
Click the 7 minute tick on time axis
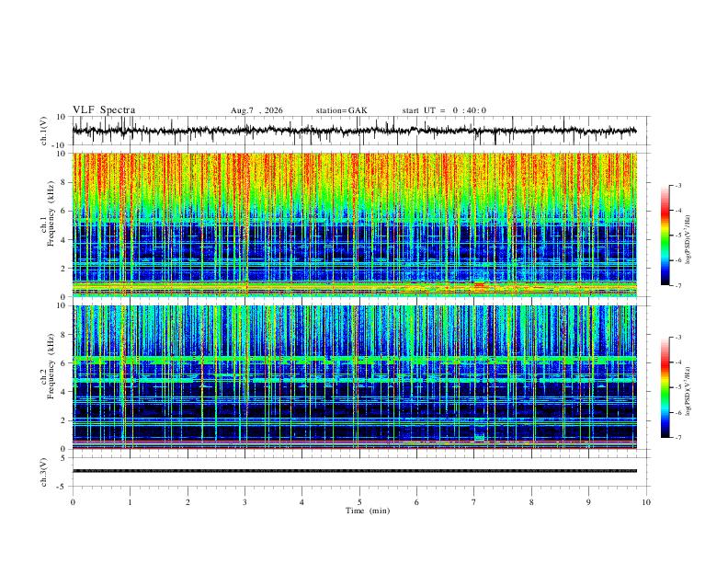coord(474,502)
